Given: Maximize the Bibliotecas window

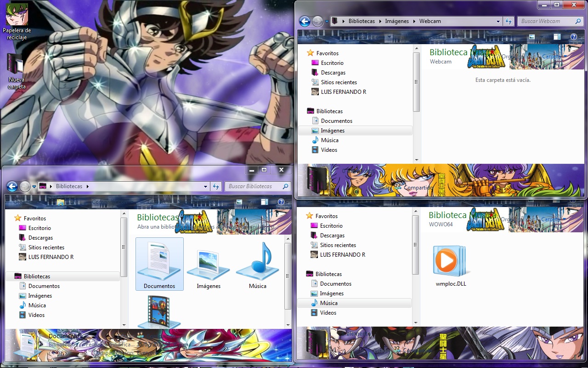Looking at the screenshot, I should (x=264, y=170).
